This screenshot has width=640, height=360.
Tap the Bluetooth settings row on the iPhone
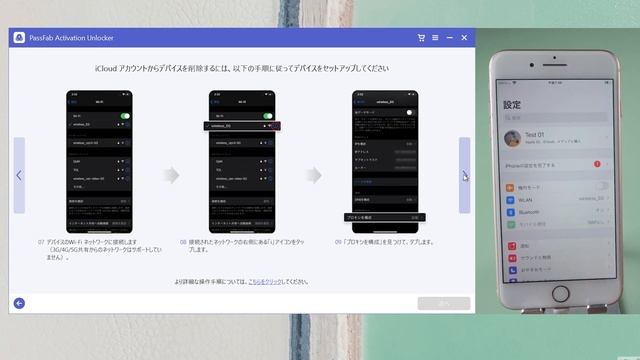558,212
